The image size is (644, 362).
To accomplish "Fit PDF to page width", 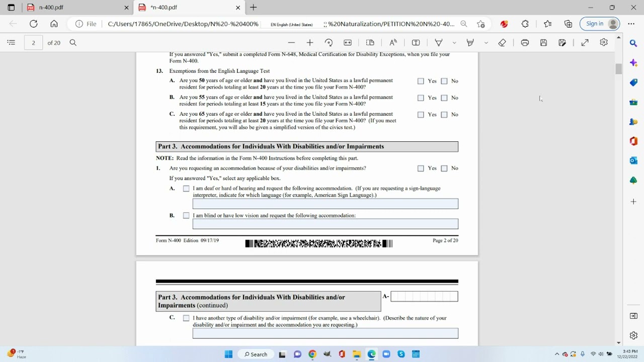I will tap(347, 43).
